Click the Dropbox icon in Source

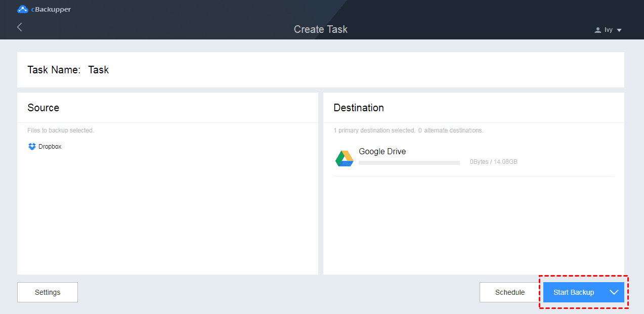(x=32, y=147)
